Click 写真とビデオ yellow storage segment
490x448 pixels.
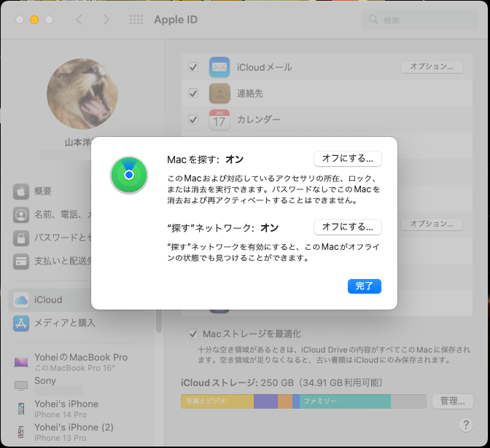[x=217, y=401]
